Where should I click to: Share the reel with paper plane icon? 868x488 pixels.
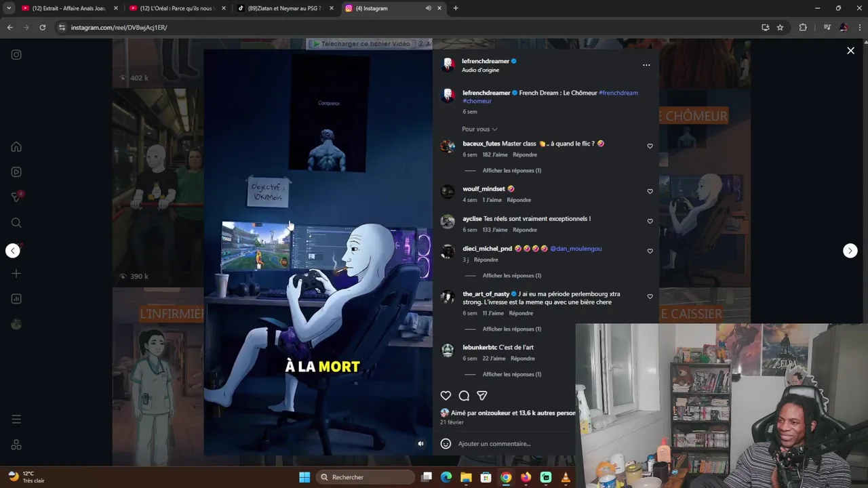pyautogui.click(x=482, y=396)
